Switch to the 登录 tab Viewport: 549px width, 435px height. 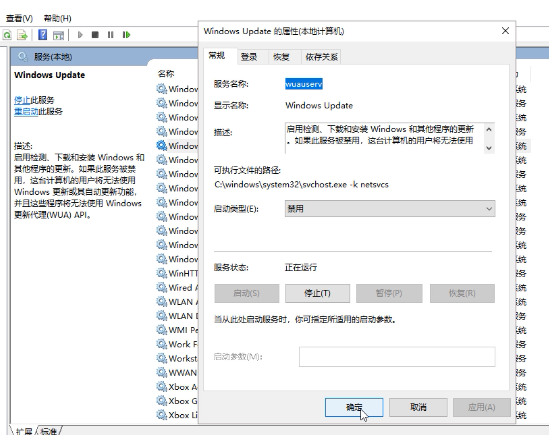[x=249, y=57]
